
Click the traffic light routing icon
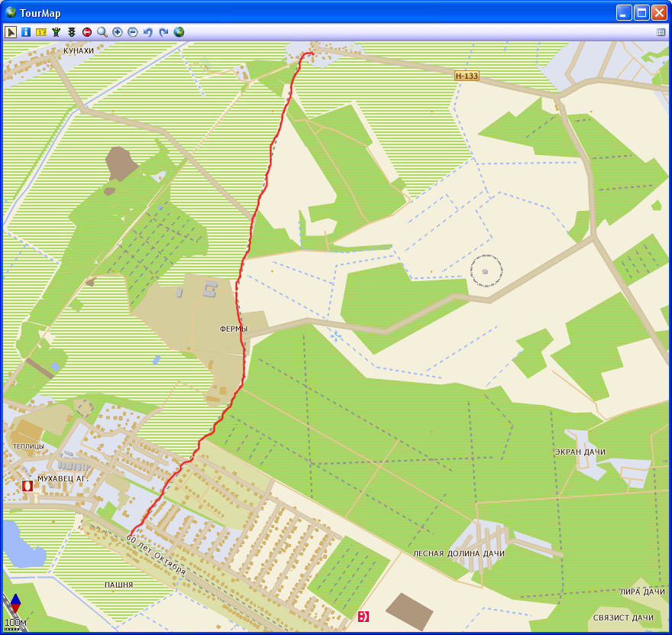point(72,32)
